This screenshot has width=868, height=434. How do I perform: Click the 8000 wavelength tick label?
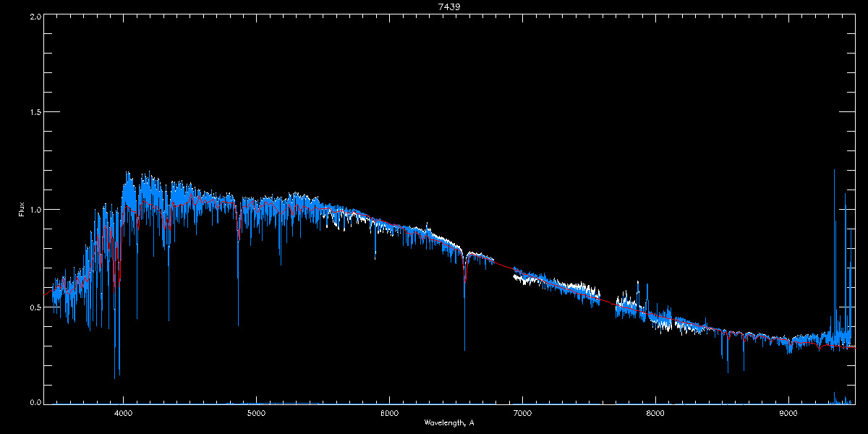pos(655,414)
